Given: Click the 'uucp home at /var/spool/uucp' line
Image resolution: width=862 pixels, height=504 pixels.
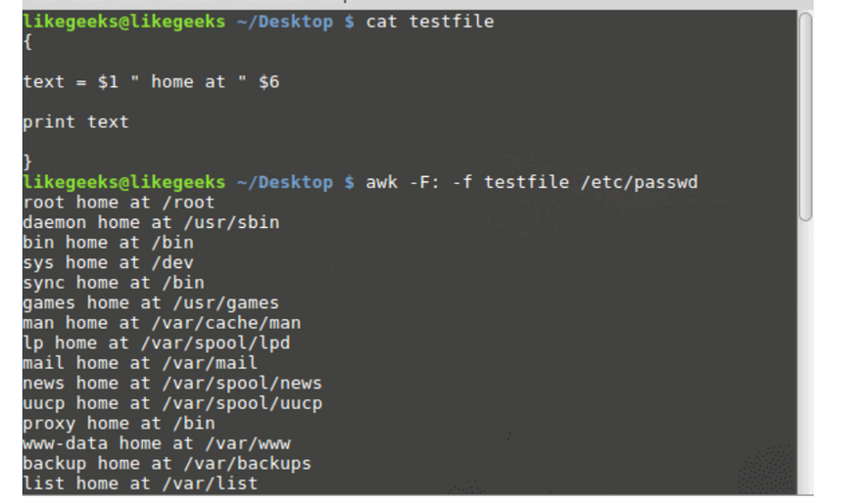Looking at the screenshot, I should click(171, 403).
